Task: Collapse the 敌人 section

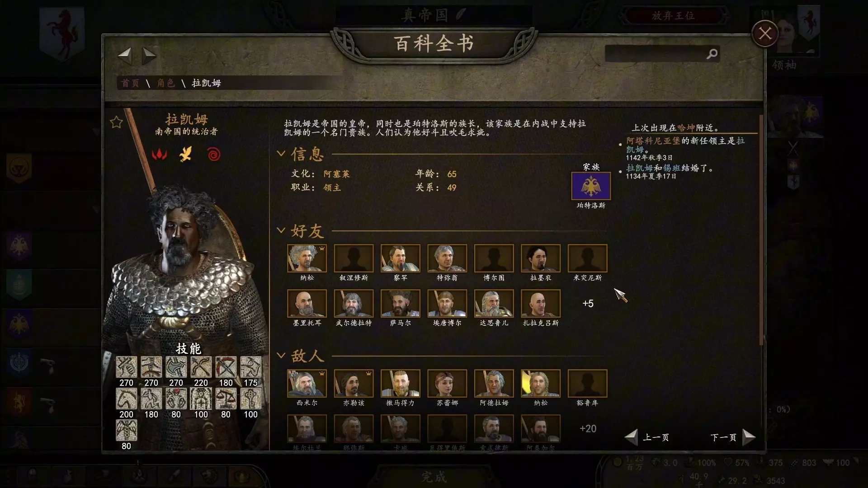Action: point(281,355)
